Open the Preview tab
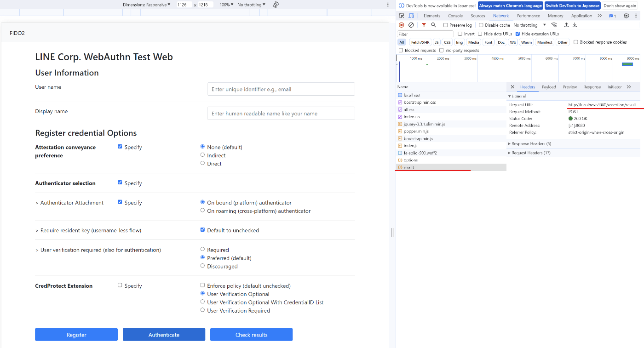Screen dimensions: 644x348 coord(569,87)
